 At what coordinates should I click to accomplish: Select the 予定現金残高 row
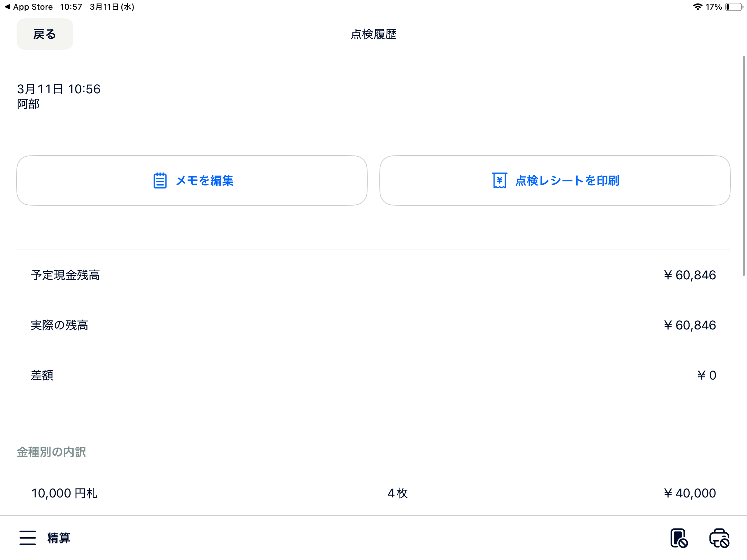point(373,275)
